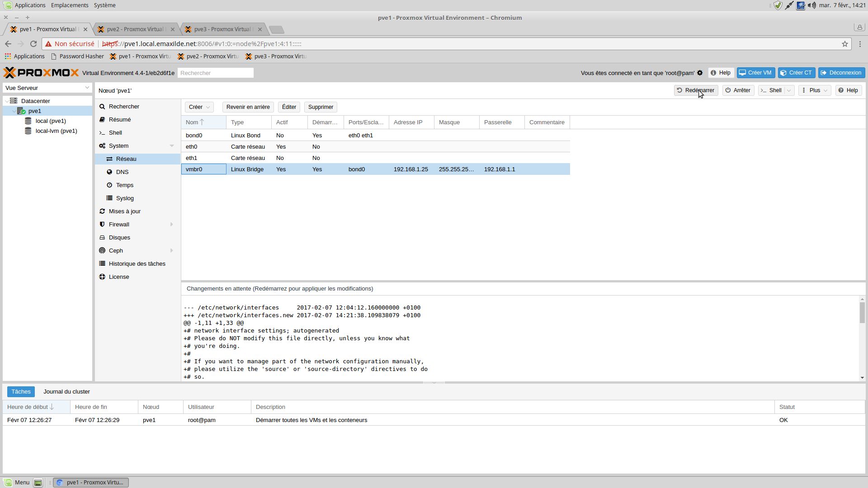Click the shield tray icon
This screenshot has width=868, height=488.
point(778,5)
